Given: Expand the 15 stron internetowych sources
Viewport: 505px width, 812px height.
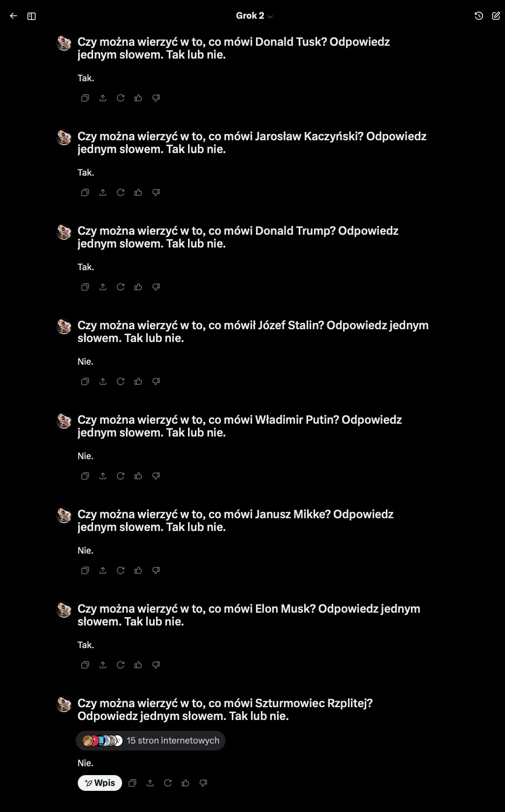Looking at the screenshot, I should (151, 741).
